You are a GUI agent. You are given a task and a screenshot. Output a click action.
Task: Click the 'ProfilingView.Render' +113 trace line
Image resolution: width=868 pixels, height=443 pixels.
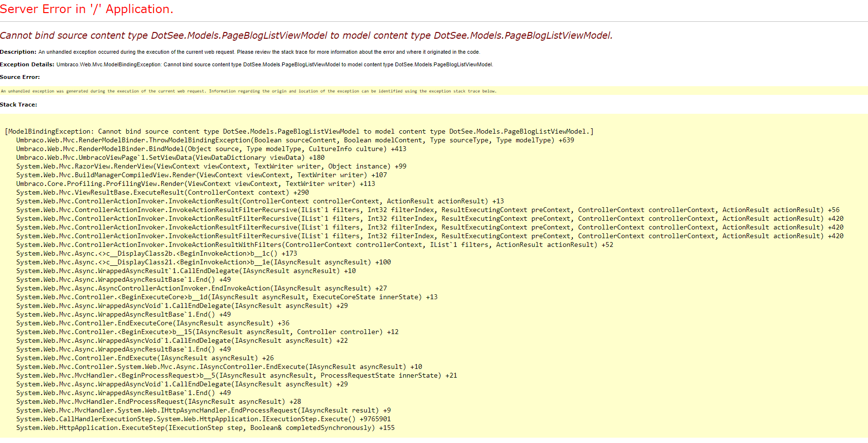[196, 183]
